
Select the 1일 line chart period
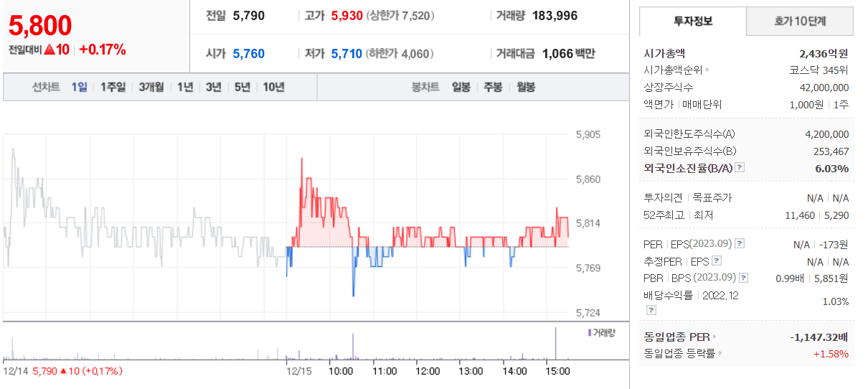click(79, 87)
